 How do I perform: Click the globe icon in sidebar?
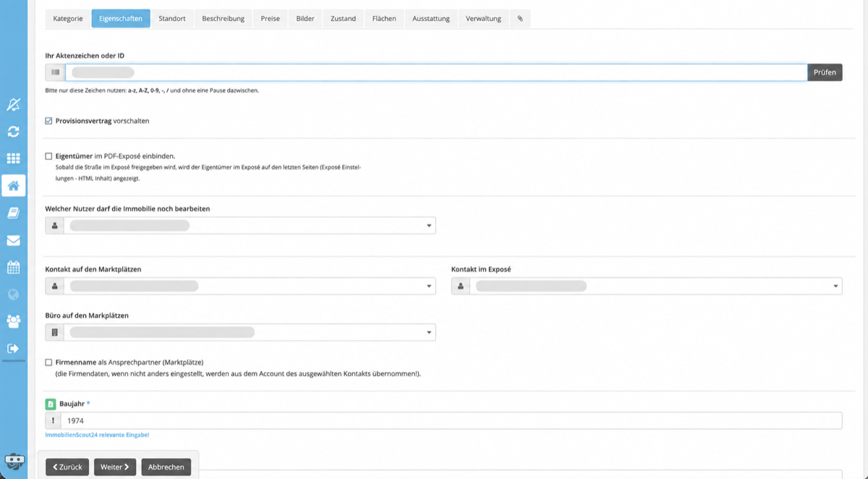[13, 294]
